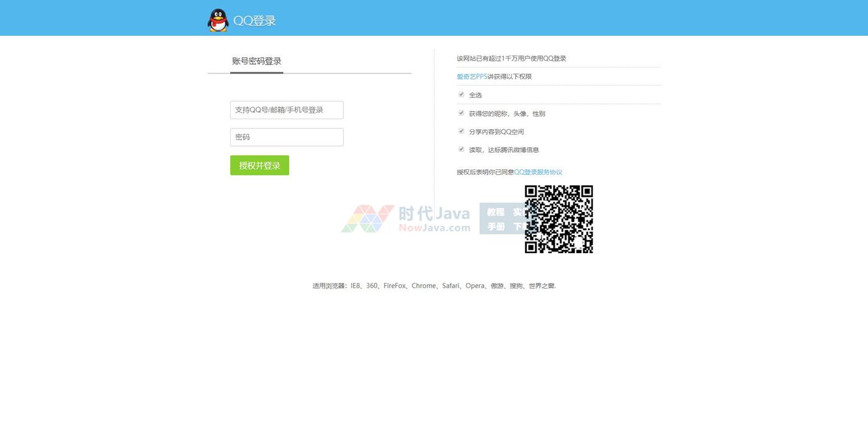Click the QQ penguin logo
Viewport: 868px width, 437px height.
tap(217, 20)
